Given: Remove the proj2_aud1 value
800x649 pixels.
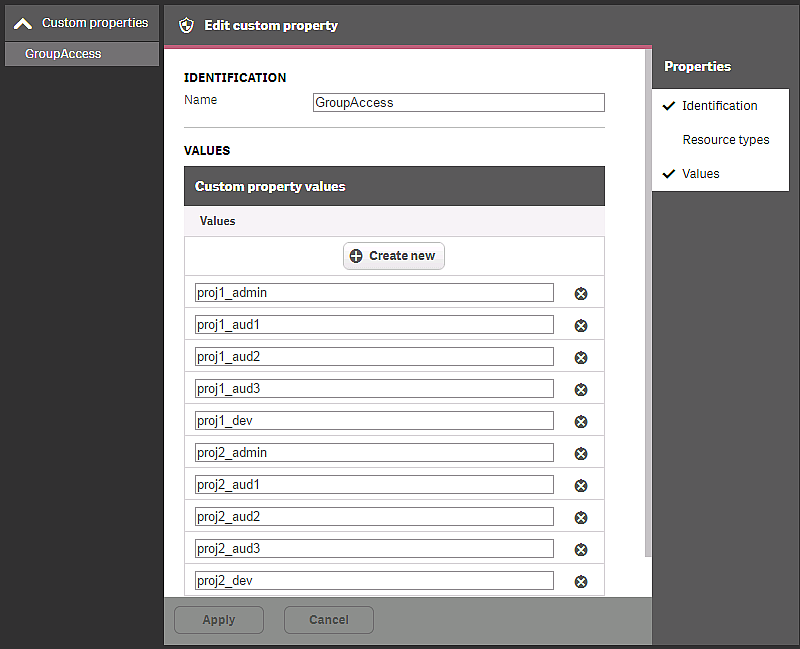Looking at the screenshot, I should pos(581,484).
